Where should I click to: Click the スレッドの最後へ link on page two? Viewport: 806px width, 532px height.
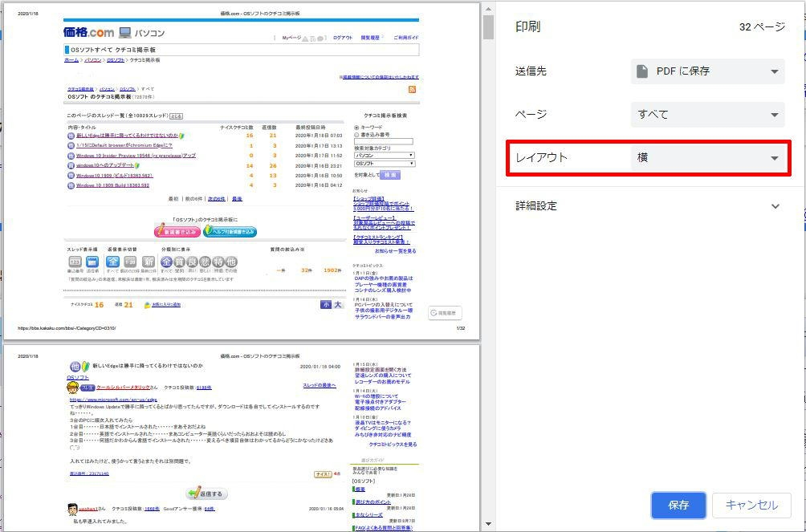320,385
